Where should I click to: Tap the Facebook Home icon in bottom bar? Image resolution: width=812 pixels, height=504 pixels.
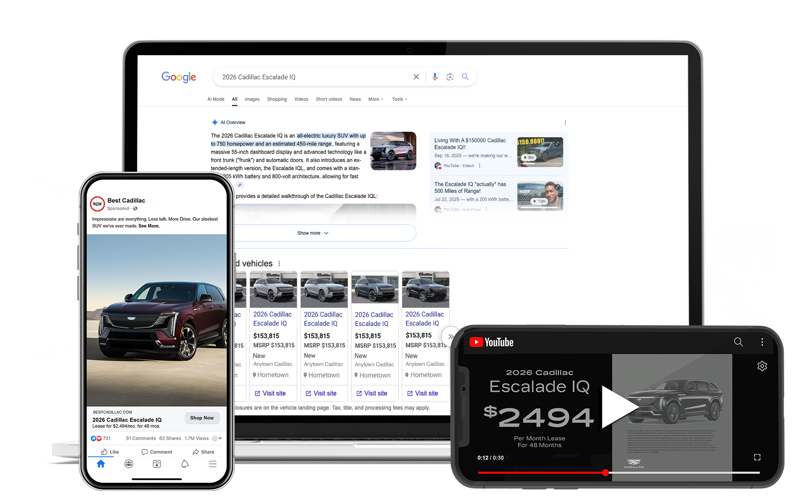click(x=101, y=464)
